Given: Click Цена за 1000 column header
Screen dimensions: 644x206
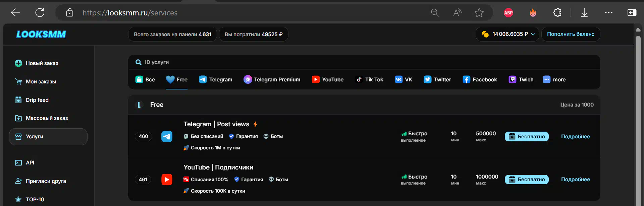Looking at the screenshot, I should pos(577,105).
